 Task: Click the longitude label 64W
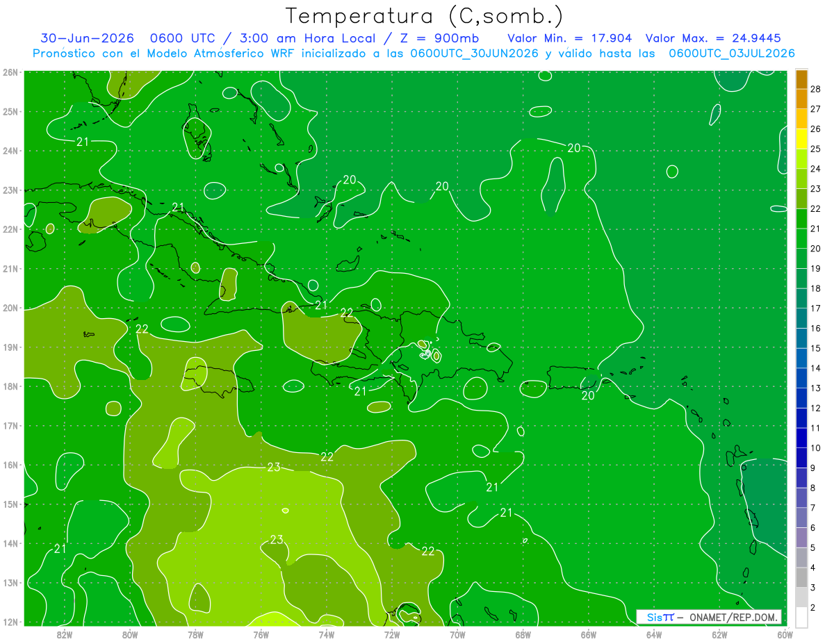[x=654, y=634]
